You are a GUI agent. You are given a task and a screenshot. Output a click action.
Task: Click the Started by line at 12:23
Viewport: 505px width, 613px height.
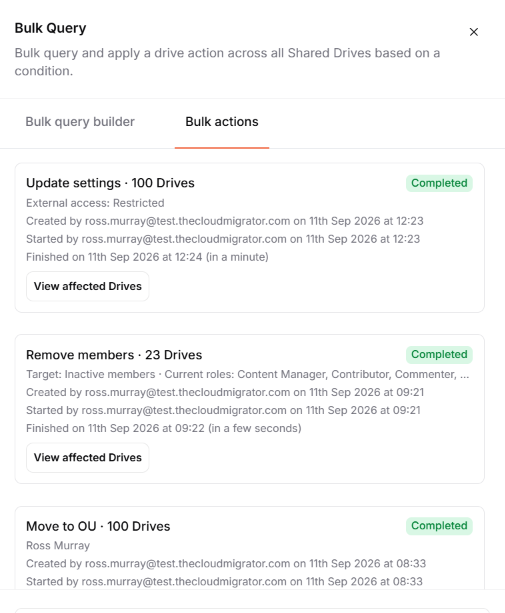pyautogui.click(x=223, y=239)
